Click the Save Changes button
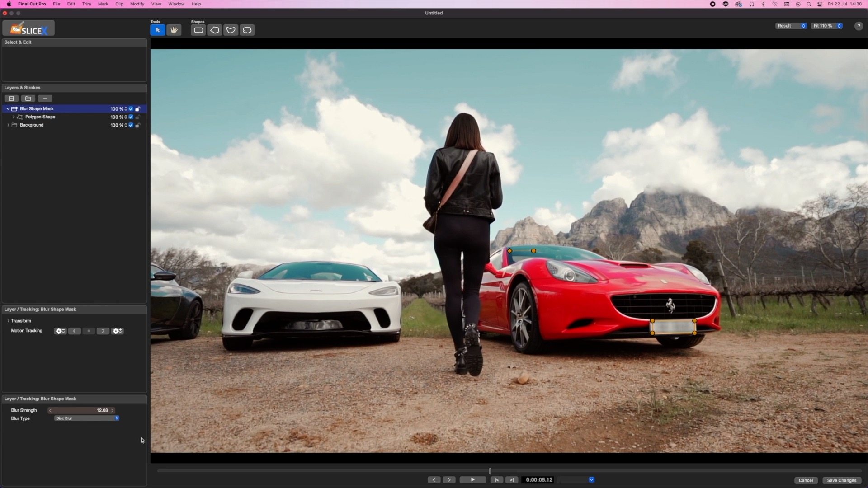 tap(841, 480)
